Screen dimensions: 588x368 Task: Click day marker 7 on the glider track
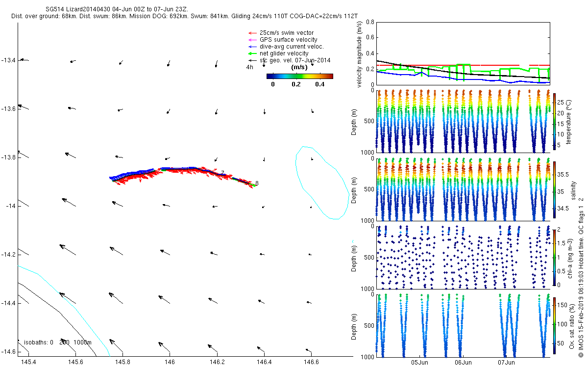click(x=222, y=173)
